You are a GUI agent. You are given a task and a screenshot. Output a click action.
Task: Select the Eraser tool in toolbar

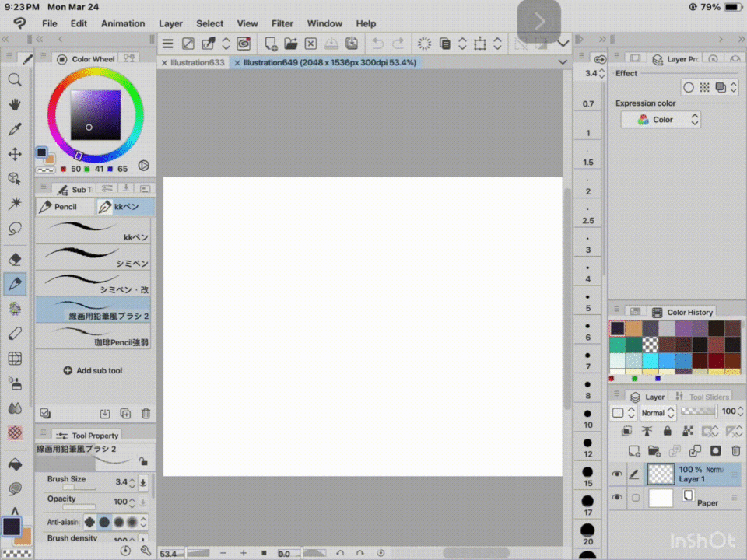tap(15, 259)
